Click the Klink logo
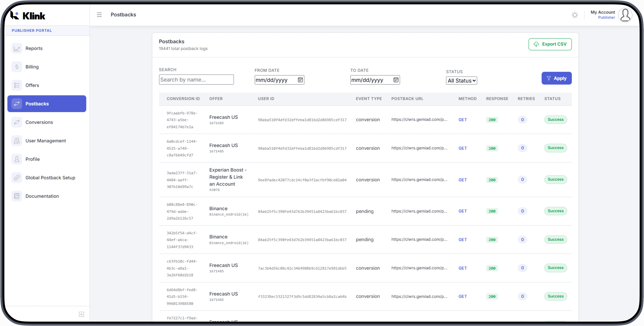 (28, 15)
